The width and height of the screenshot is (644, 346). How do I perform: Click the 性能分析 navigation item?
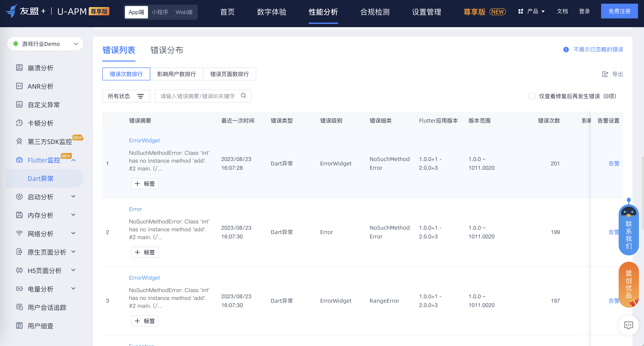click(323, 12)
